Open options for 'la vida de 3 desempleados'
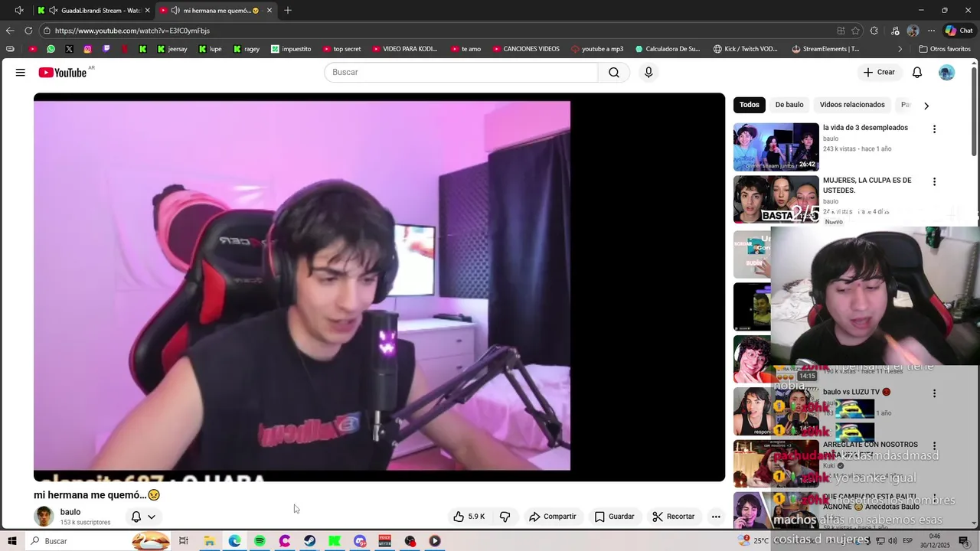Image resolution: width=980 pixels, height=551 pixels. 934,129
